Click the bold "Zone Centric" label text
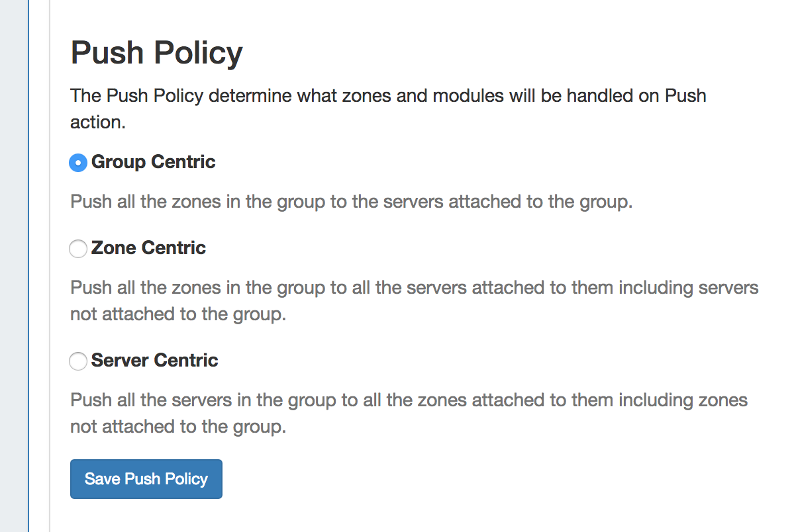 click(149, 248)
